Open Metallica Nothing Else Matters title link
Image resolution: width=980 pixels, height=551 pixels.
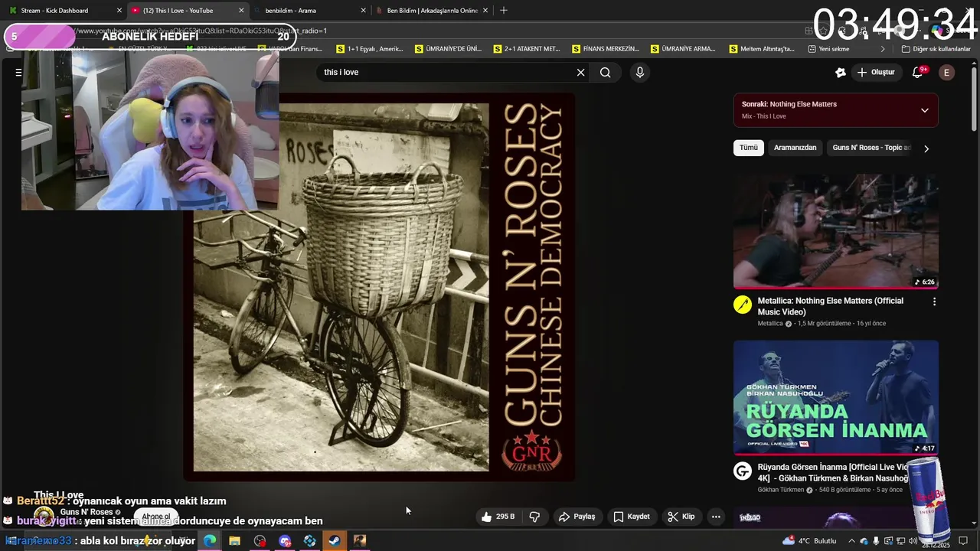pos(831,306)
